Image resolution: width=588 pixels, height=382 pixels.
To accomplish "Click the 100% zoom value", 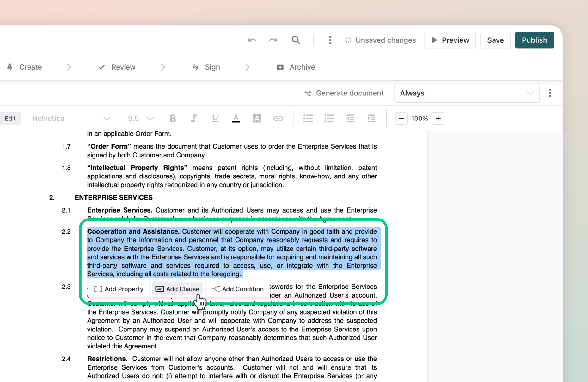I will [x=420, y=118].
